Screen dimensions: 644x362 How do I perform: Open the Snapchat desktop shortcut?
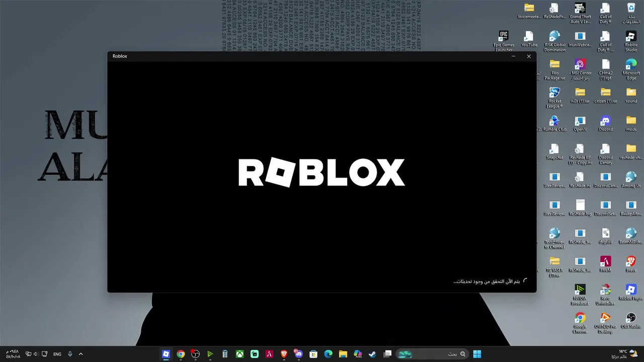coord(554,152)
